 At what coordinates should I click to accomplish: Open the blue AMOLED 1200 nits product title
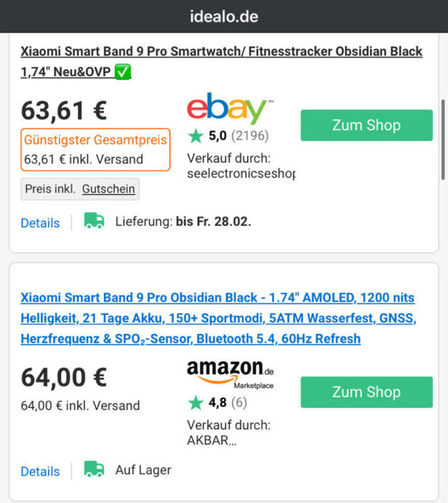tap(219, 318)
